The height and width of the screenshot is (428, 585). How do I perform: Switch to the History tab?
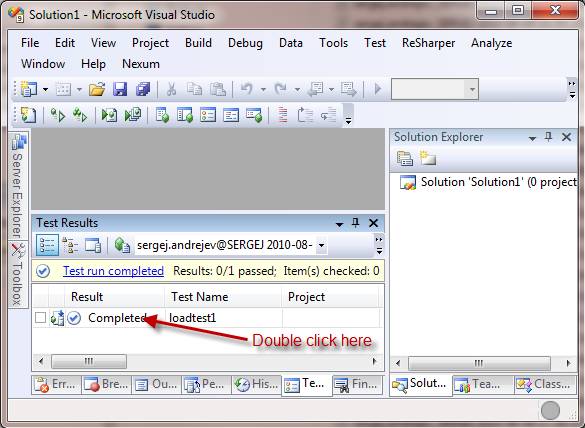click(x=256, y=384)
